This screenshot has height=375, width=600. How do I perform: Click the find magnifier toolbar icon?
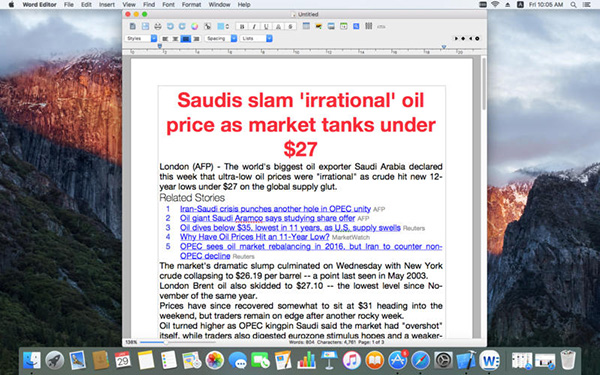click(x=356, y=26)
